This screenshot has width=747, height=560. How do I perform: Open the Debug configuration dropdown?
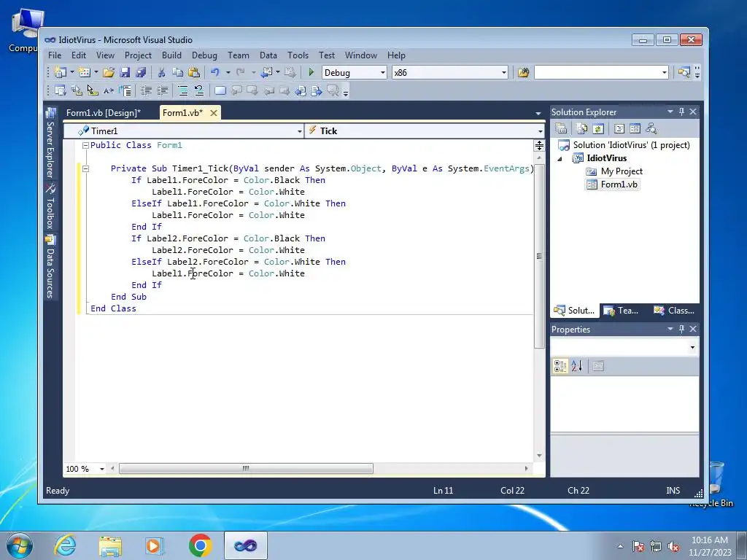pyautogui.click(x=382, y=72)
